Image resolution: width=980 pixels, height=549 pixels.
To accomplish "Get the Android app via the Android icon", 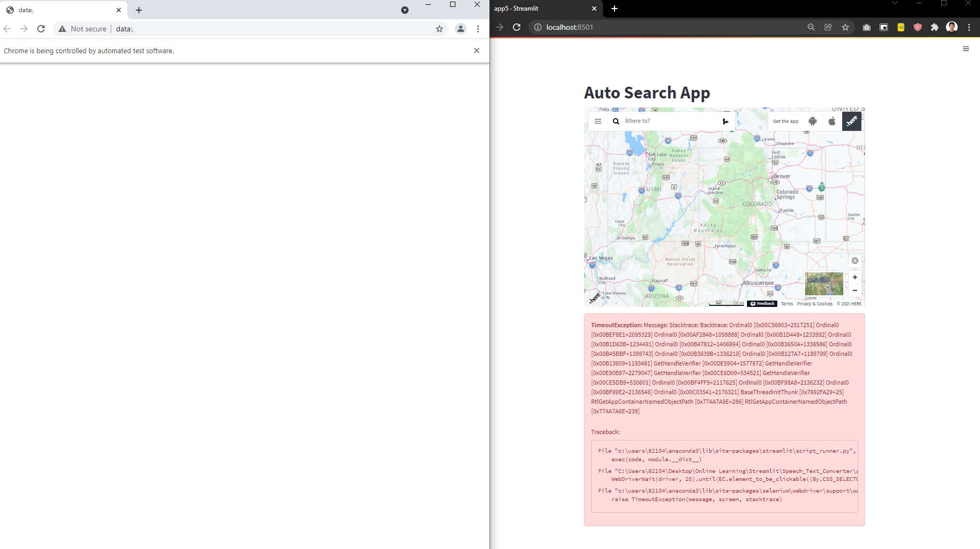I will (x=812, y=121).
